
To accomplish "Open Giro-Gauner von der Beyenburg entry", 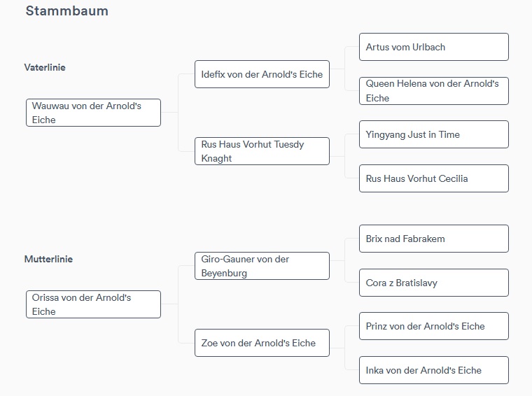I will (262, 266).
